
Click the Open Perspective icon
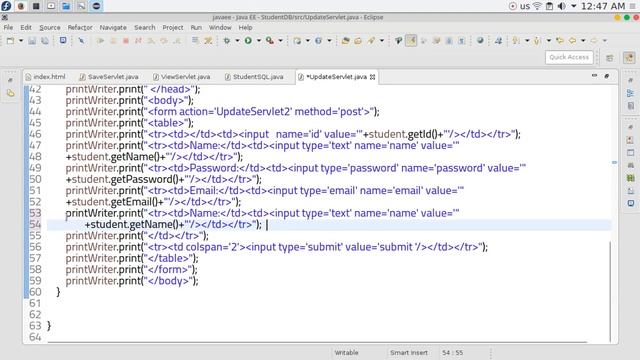610,58
